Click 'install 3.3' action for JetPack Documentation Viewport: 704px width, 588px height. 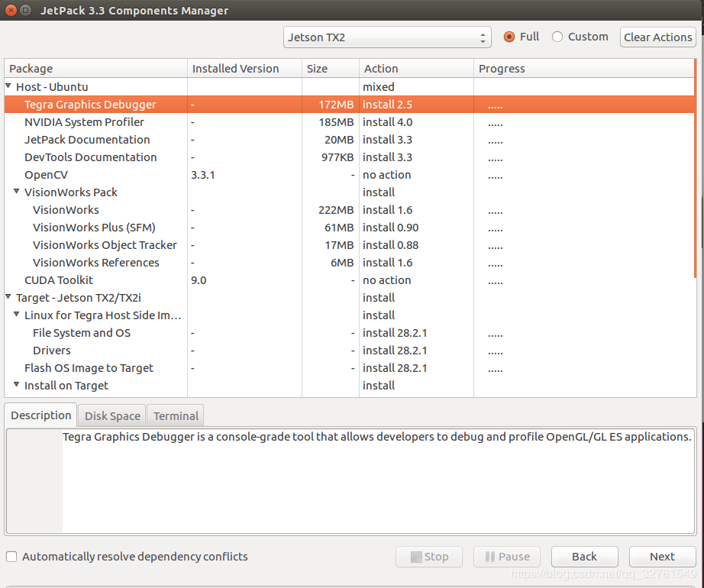[x=387, y=140]
